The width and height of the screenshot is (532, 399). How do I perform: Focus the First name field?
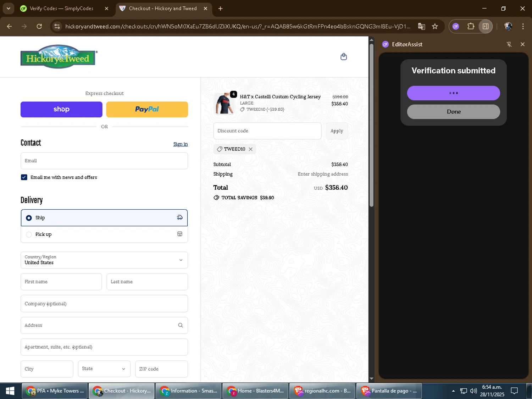[61, 282]
